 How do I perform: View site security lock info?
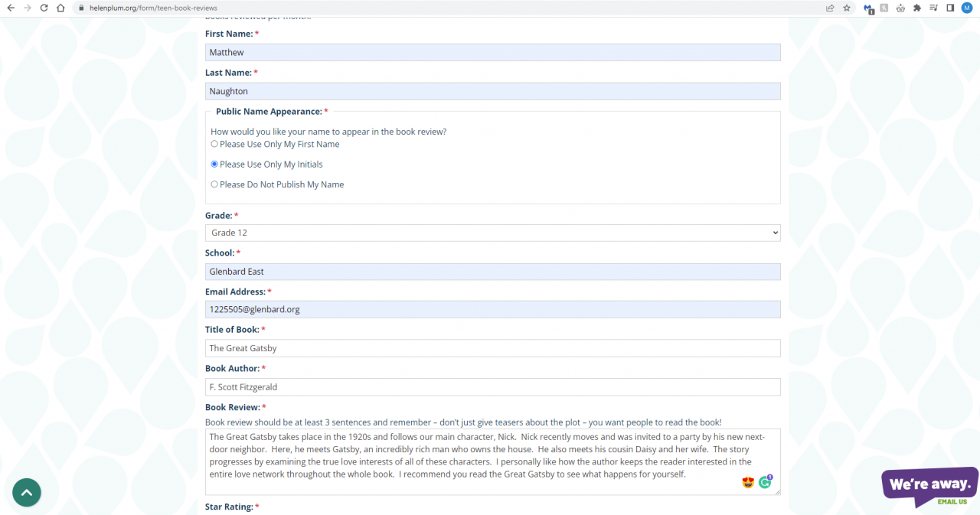point(81,8)
